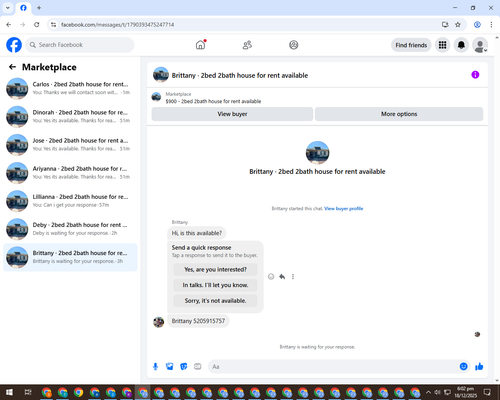Attach a photo using image icon
Screen dimensions: 500x400
click(170, 367)
